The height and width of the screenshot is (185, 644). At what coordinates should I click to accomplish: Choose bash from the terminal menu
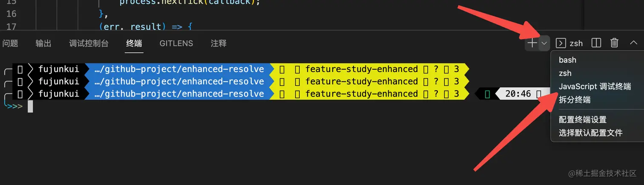click(567, 60)
